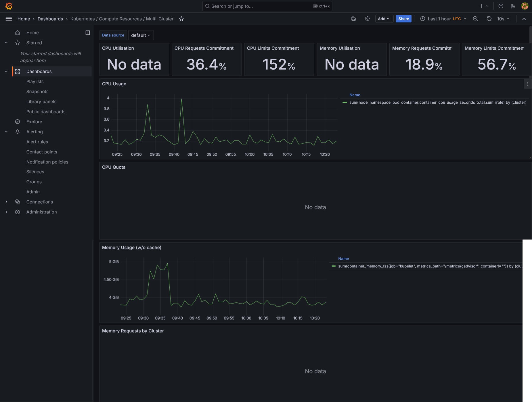Open the help question mark icon

[x=501, y=6]
